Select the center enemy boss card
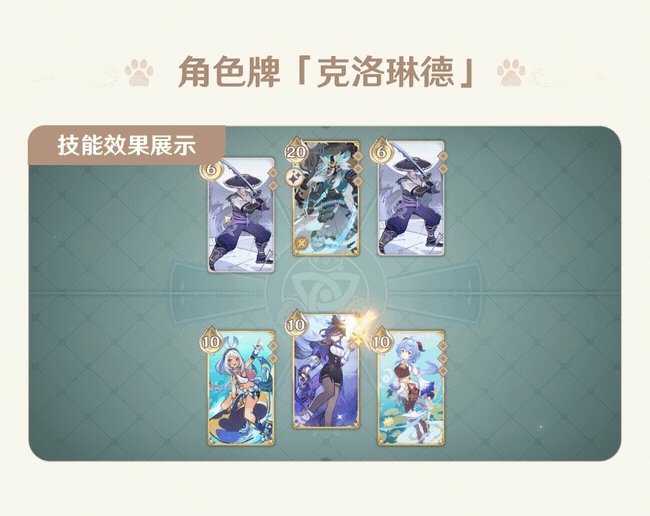Screen dimensions: 650x516 pyautogui.click(x=326, y=198)
